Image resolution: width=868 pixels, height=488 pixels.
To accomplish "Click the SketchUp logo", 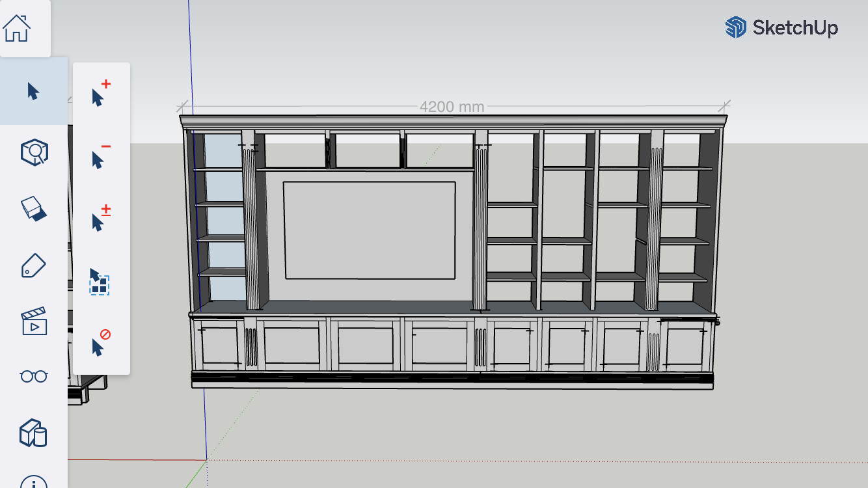I will tap(781, 28).
